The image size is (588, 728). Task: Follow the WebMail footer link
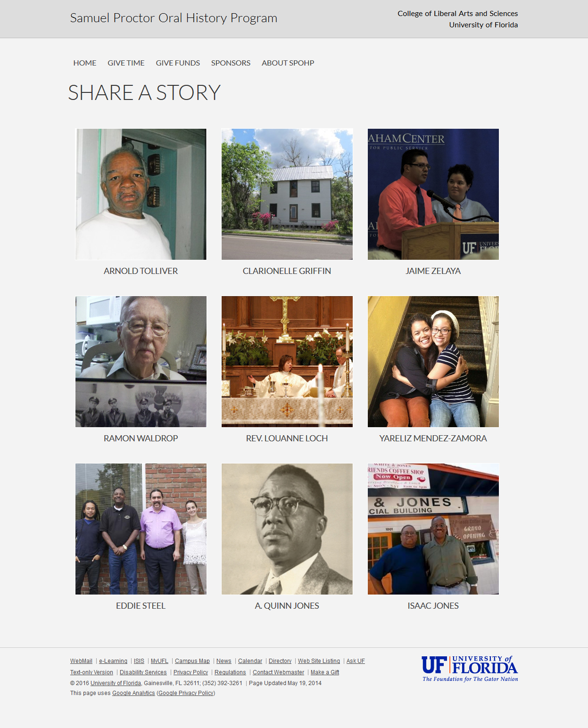[x=81, y=661]
